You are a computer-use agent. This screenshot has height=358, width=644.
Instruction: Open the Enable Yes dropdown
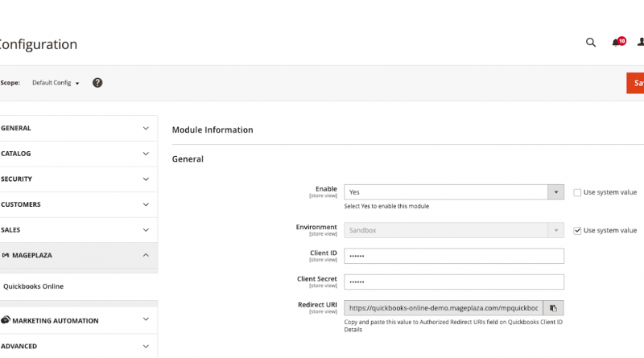point(454,192)
